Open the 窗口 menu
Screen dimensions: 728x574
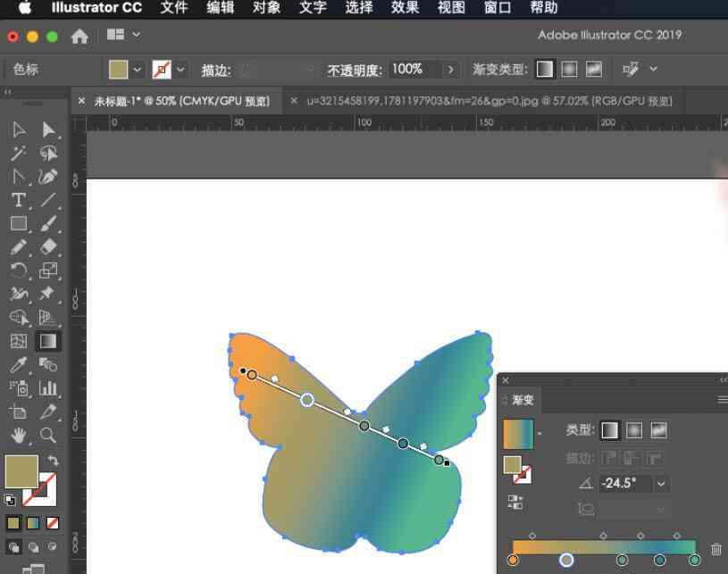pos(497,8)
